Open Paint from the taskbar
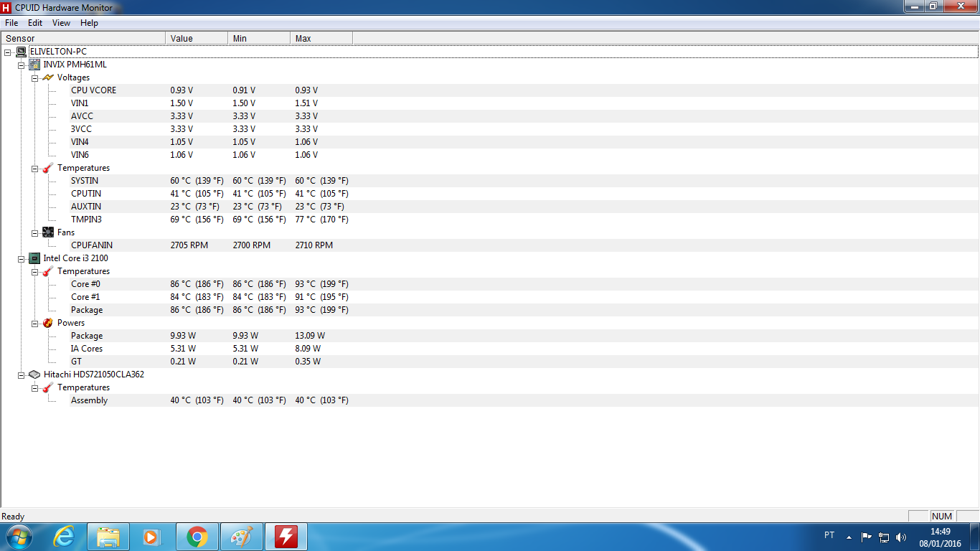The width and height of the screenshot is (980, 551). pyautogui.click(x=241, y=537)
